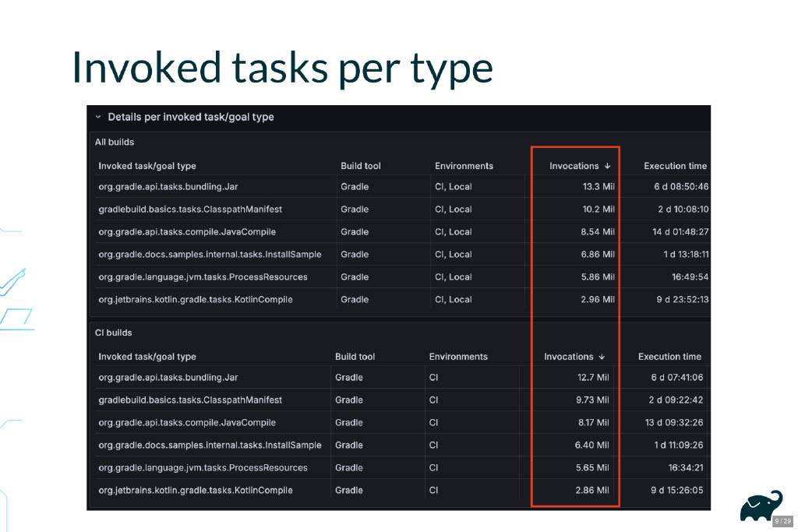Click the 13.3 Mil invocations value
Viewport: 798px width, 532px height.
[x=598, y=187]
